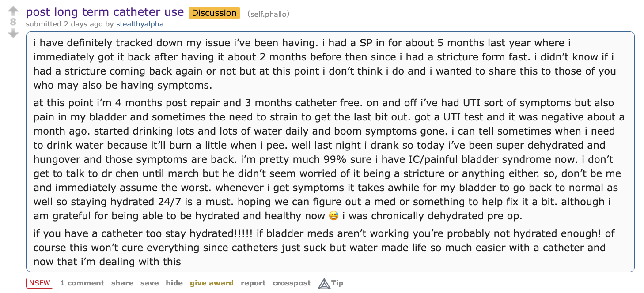
Task: Open the self.phallo domain link
Action: [269, 14]
